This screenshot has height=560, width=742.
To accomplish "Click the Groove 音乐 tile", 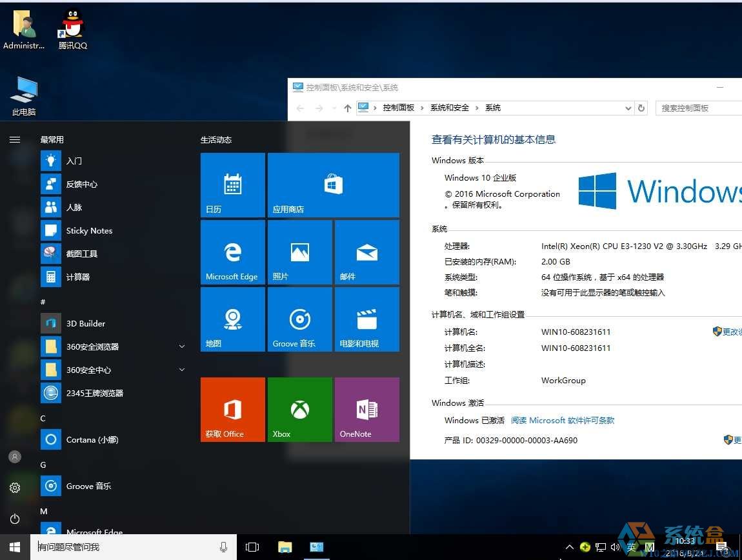I will point(299,319).
